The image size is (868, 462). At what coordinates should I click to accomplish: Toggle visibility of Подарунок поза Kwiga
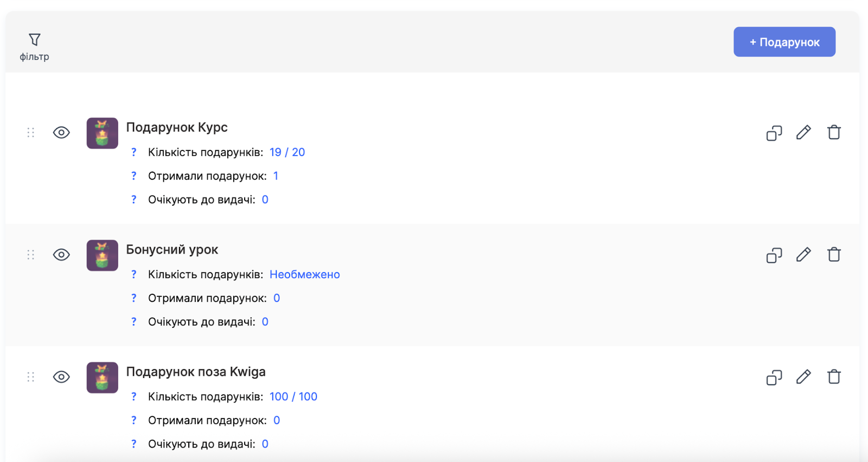61,377
